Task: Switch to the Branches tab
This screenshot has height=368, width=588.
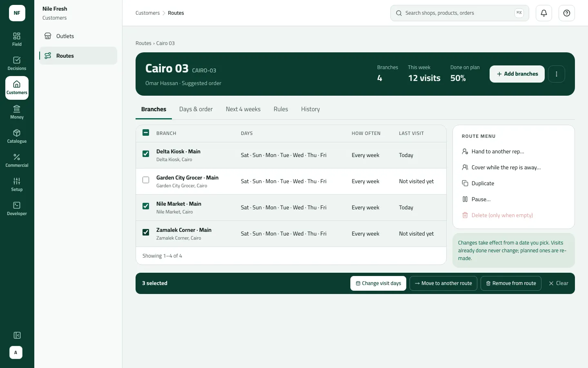Action: click(x=154, y=109)
